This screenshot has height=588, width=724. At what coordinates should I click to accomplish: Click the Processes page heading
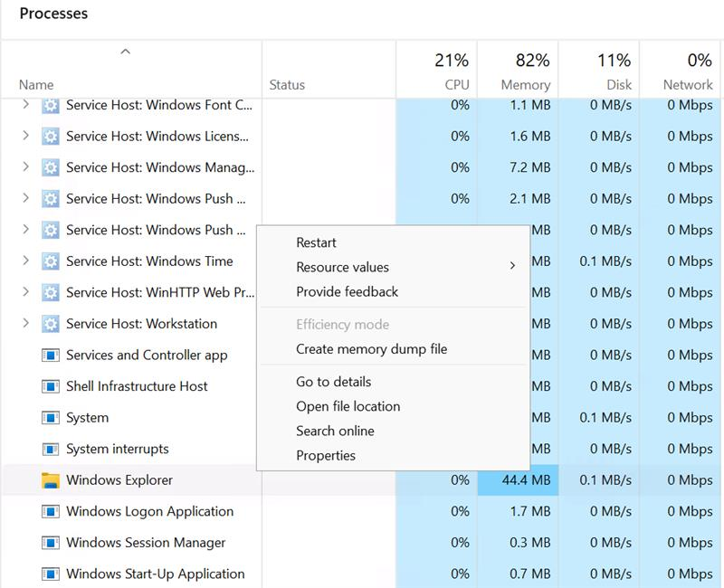pos(53,14)
